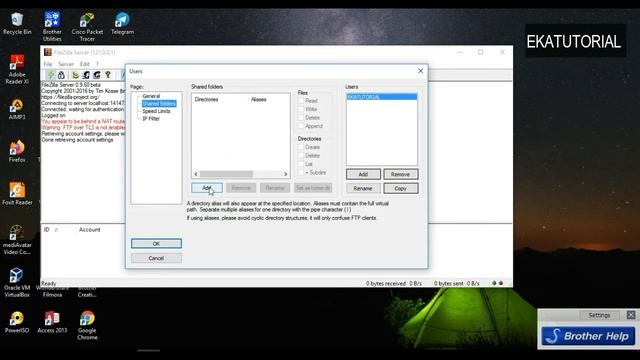Select the Shared folders page
The image size is (640, 360).
pos(159,104)
